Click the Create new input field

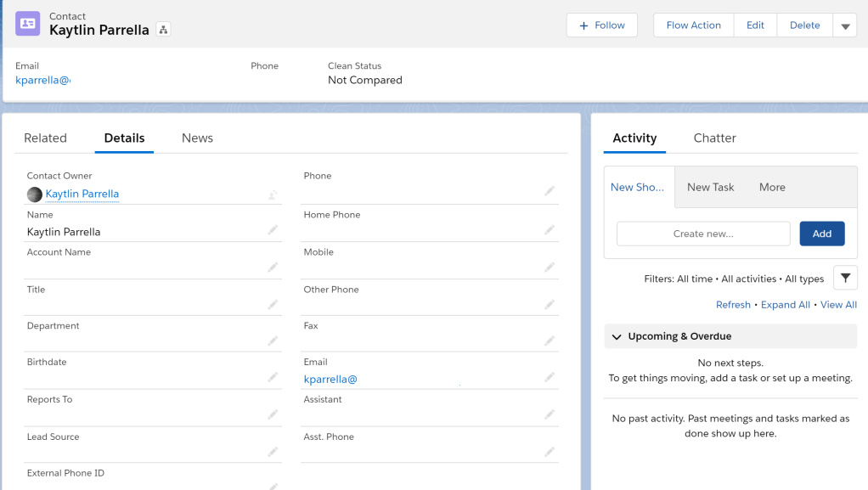(703, 234)
